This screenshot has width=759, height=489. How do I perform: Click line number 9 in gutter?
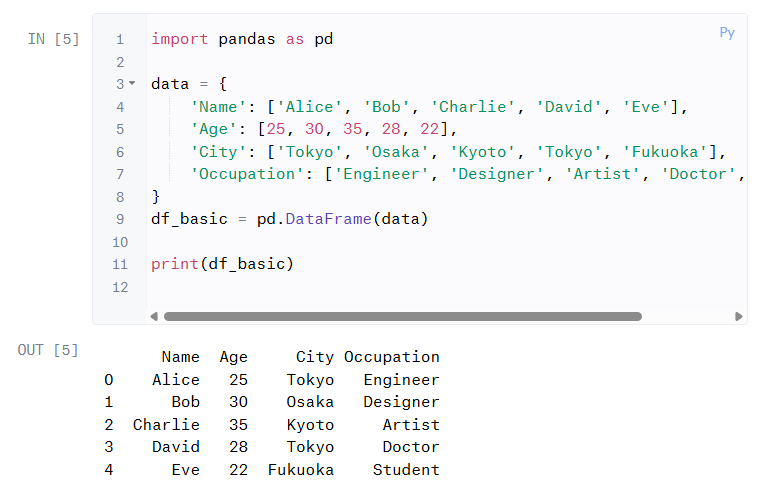coord(120,219)
